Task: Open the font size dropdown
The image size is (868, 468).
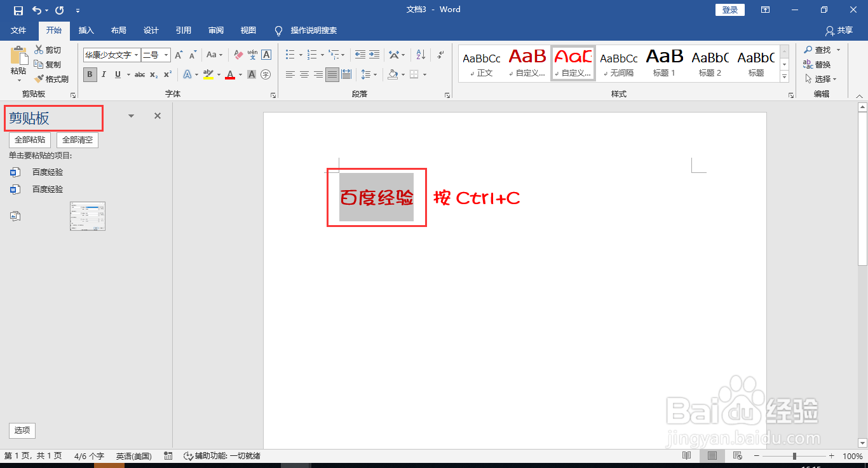Action: pos(166,55)
